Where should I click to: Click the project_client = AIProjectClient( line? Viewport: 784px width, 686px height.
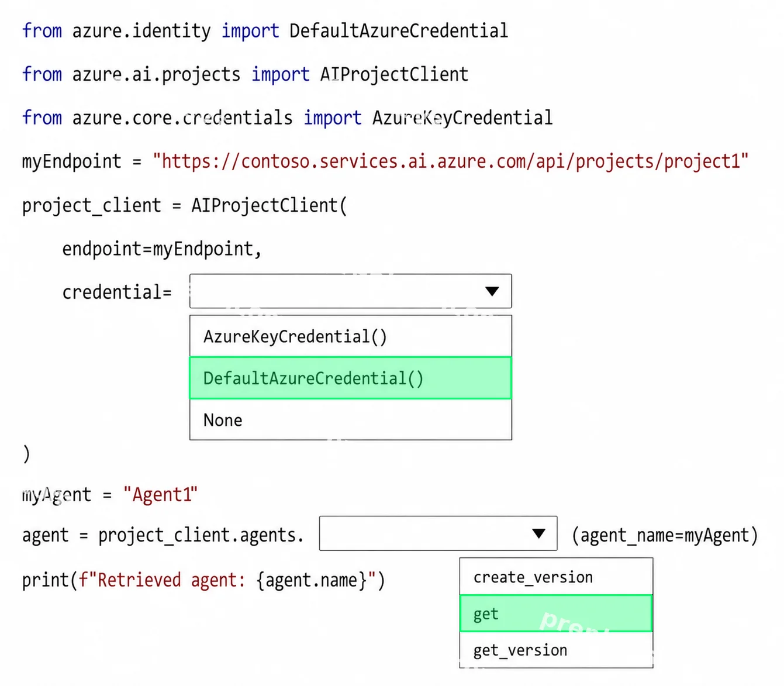point(184,205)
